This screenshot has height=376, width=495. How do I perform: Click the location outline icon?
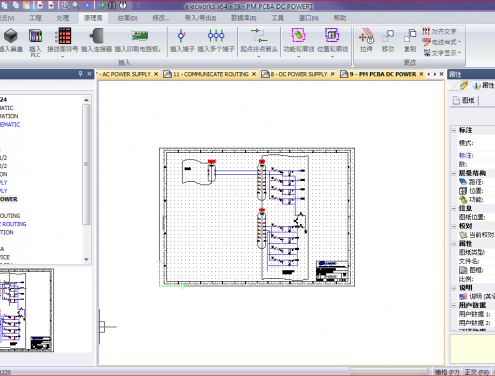coord(332,35)
